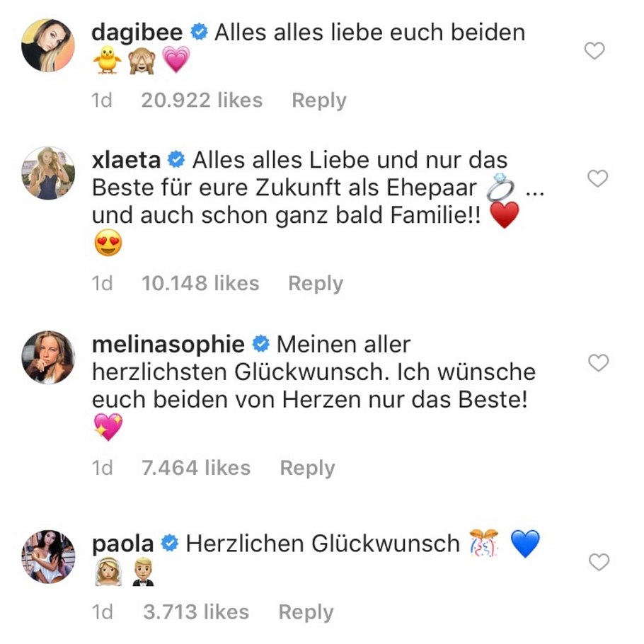Like dagibee's comment with the heart icon
The image size is (644, 644).
pos(595,51)
